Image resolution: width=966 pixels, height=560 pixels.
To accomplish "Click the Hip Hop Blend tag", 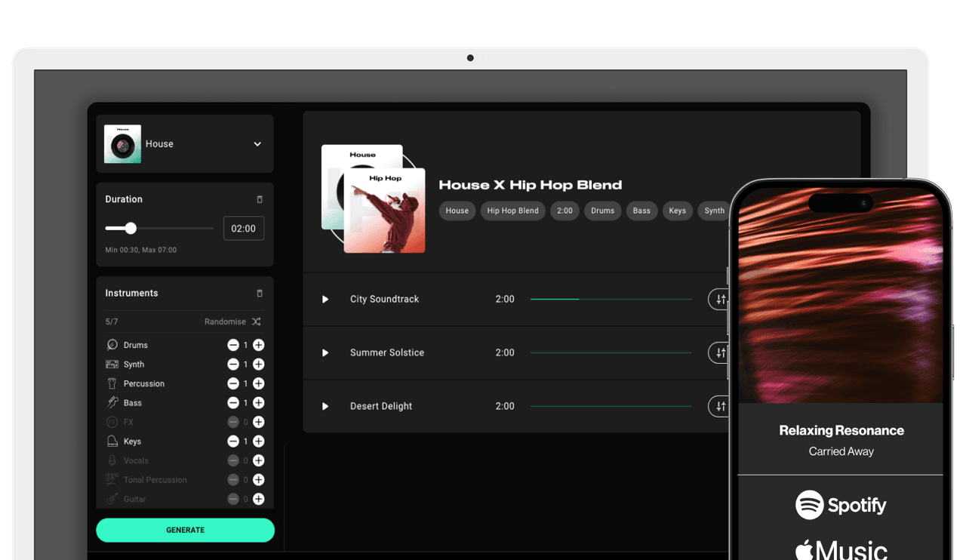I will (x=512, y=211).
